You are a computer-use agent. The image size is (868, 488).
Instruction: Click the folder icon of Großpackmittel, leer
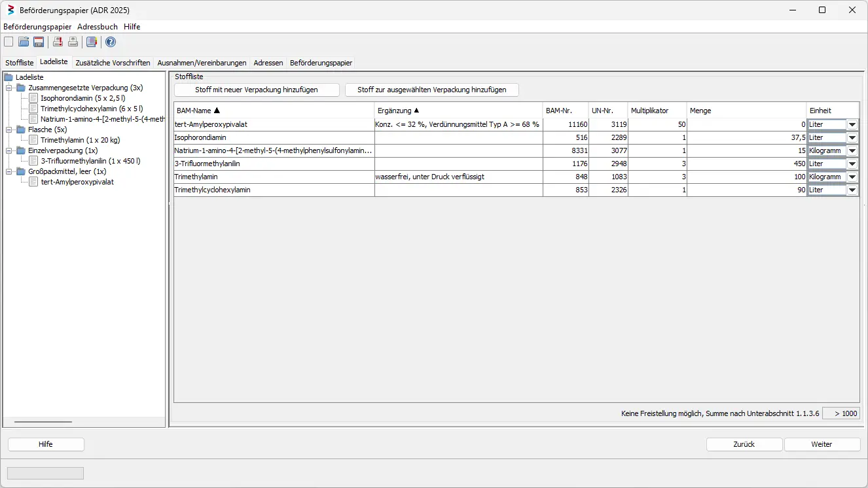click(x=21, y=171)
